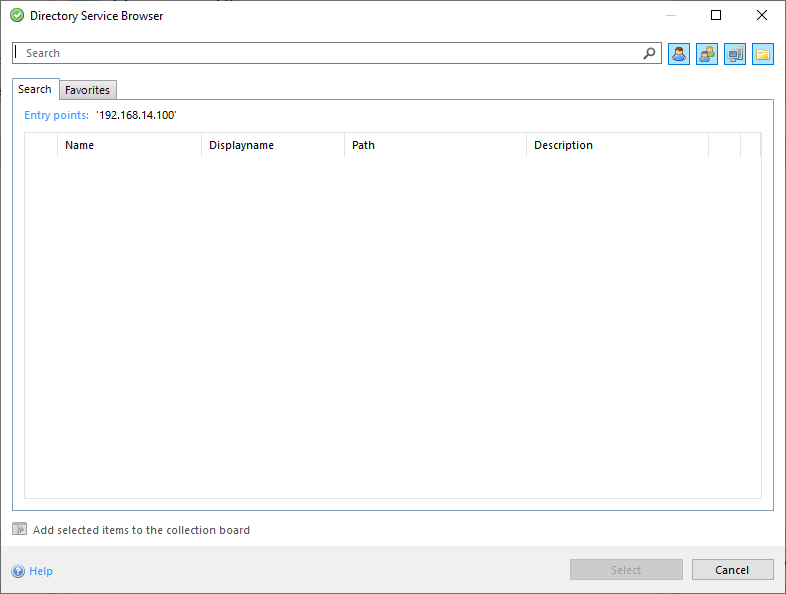Screen dimensions: 786x594
Task: Sort results by Displayname column header
Action: (241, 145)
